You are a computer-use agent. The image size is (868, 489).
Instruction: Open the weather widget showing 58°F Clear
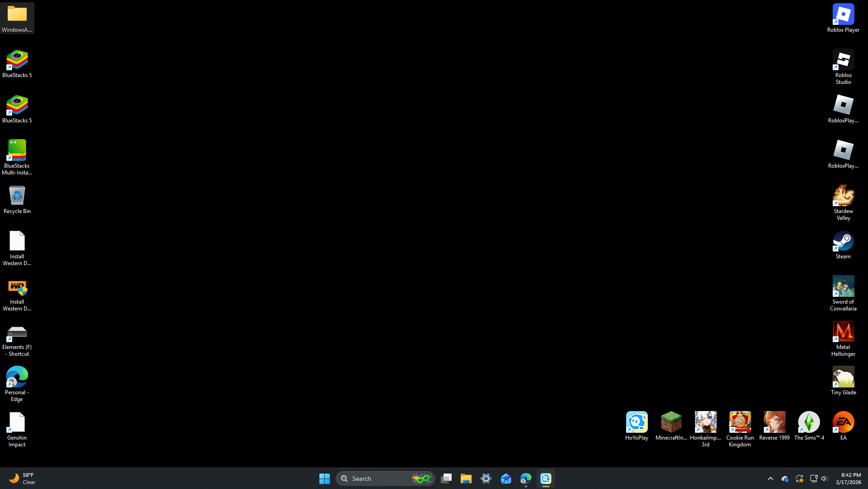(20, 478)
